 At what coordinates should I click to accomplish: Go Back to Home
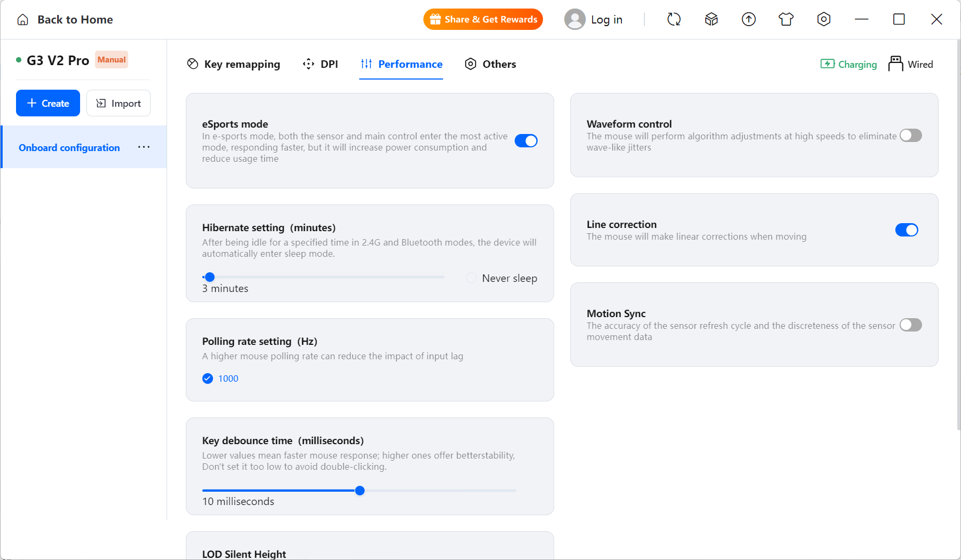pyautogui.click(x=75, y=20)
